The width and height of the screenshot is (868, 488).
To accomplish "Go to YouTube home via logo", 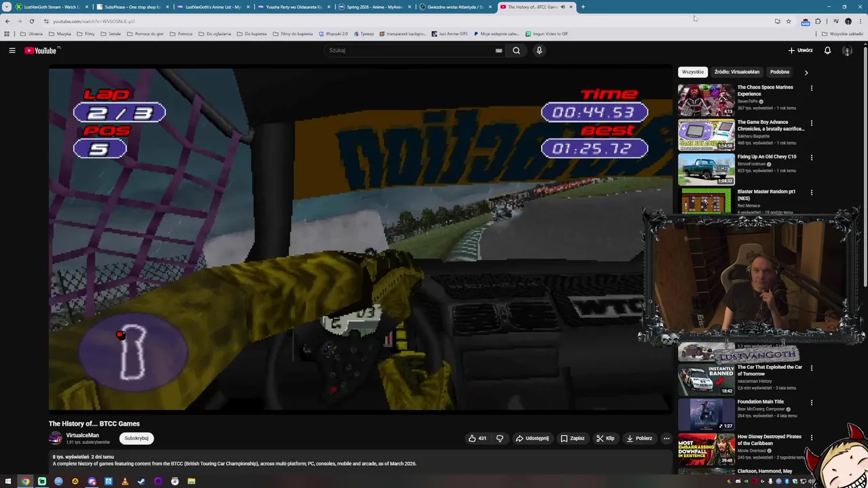I will point(42,50).
